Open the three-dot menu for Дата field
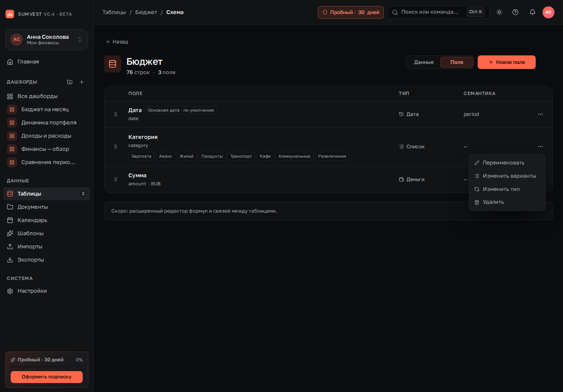 coord(540,114)
